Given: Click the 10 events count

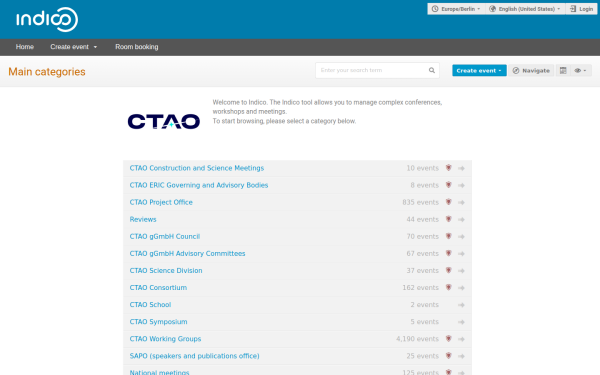Looking at the screenshot, I should pos(422,168).
